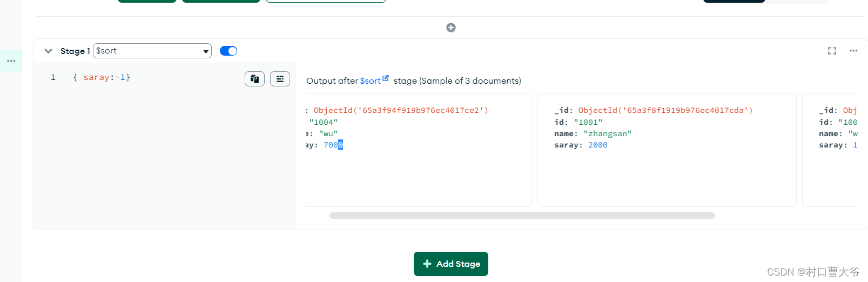
Task: Click ObjectId ending 4017ce2
Action: click(401, 110)
